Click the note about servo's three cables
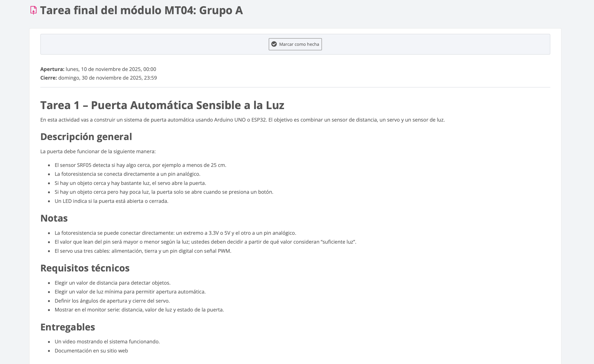 click(143, 251)
